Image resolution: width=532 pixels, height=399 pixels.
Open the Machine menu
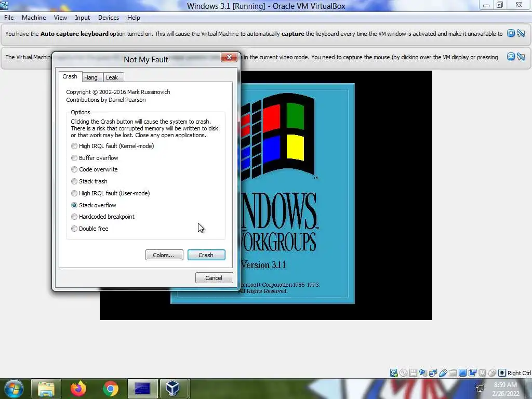tap(34, 18)
